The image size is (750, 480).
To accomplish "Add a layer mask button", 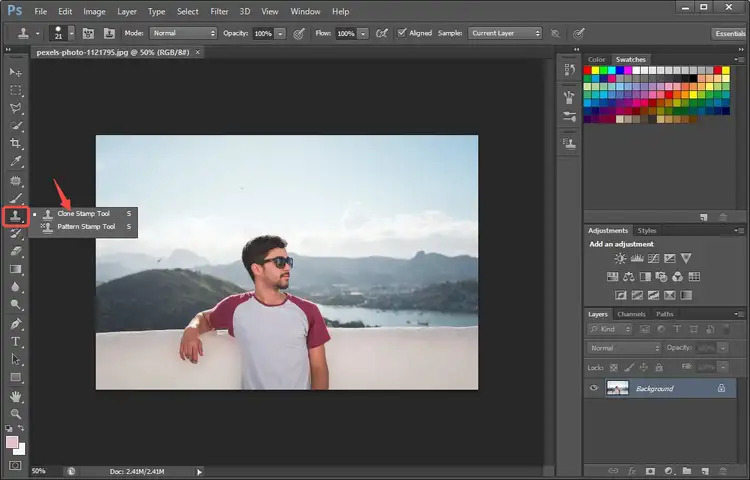I will [x=650, y=471].
